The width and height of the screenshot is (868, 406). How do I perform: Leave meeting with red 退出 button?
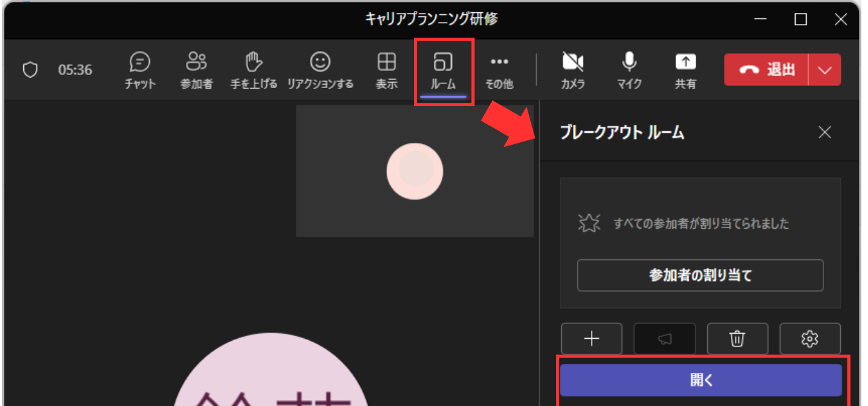(767, 70)
